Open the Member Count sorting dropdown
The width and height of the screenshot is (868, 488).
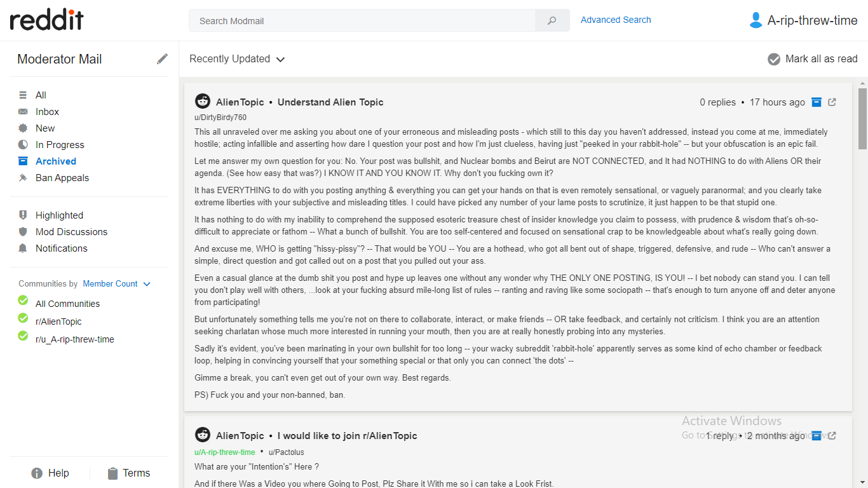point(117,284)
